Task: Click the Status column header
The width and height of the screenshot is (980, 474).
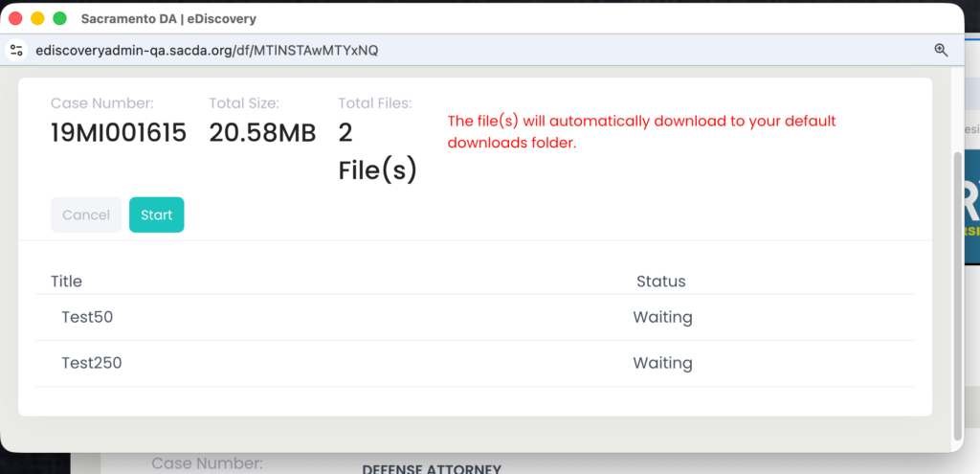Action: click(661, 282)
